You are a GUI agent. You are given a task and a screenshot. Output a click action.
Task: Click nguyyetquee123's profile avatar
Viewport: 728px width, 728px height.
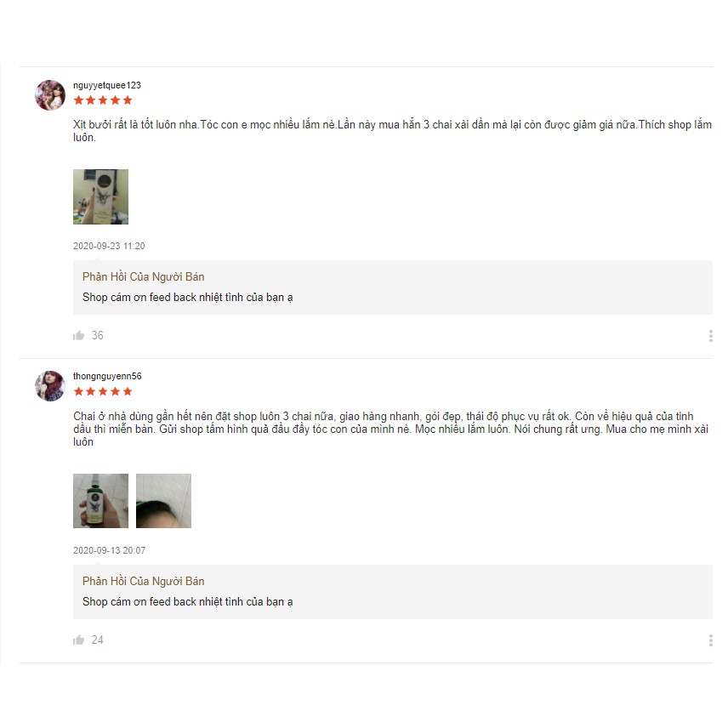click(x=50, y=95)
